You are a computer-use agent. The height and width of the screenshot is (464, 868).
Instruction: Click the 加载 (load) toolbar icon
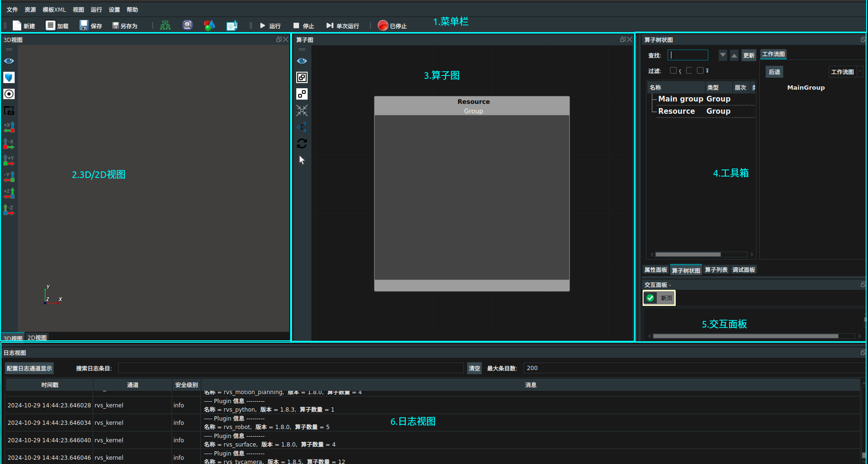point(50,25)
